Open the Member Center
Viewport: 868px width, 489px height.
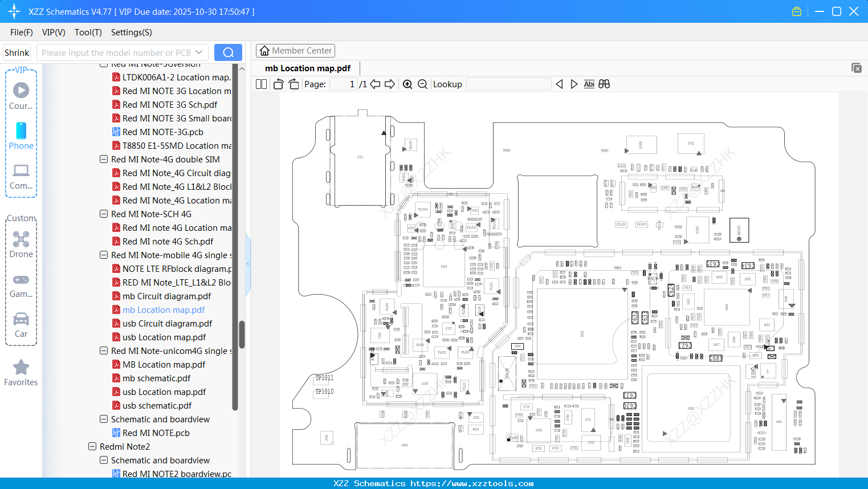coord(295,50)
